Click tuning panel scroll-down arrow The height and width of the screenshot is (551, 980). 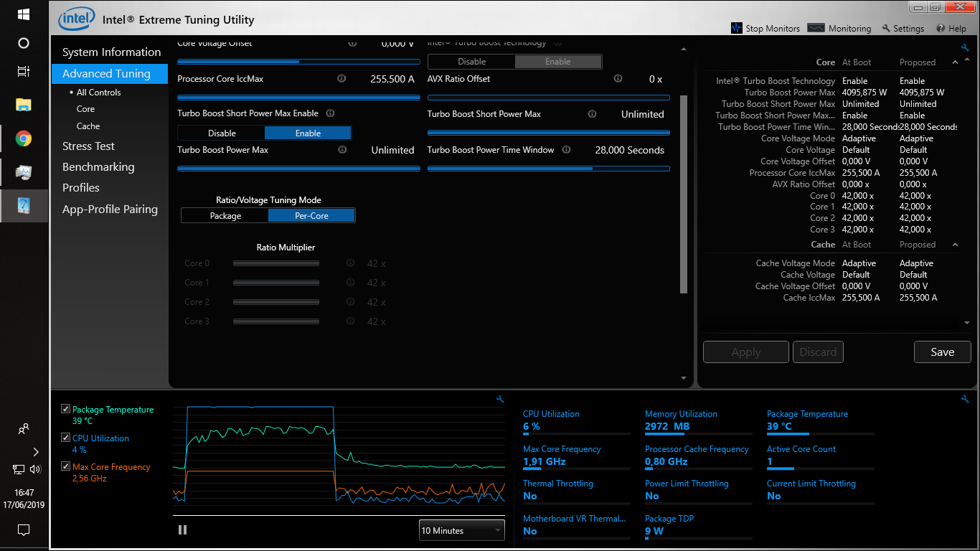[x=684, y=378]
